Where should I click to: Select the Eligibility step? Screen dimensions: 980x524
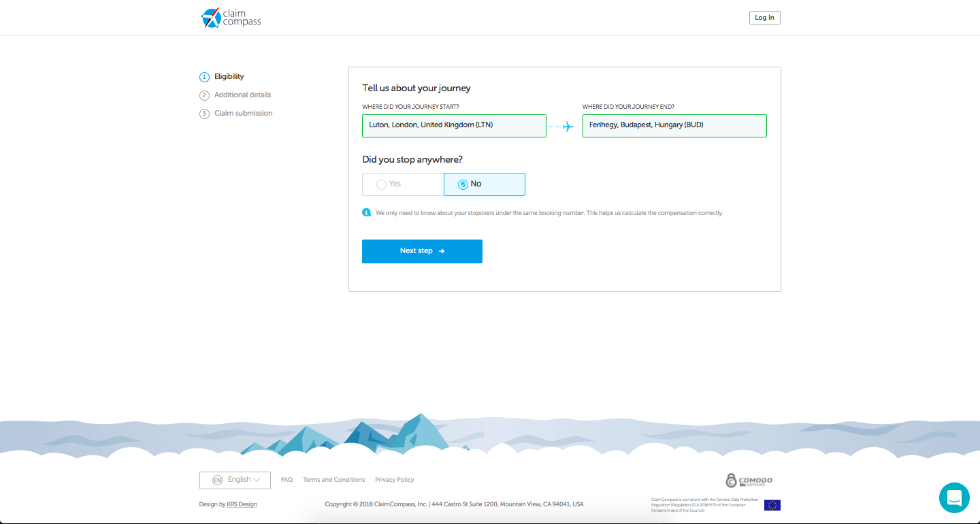pos(229,77)
